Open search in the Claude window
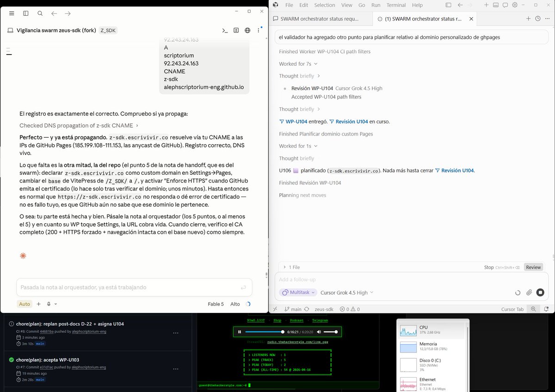 40,13
